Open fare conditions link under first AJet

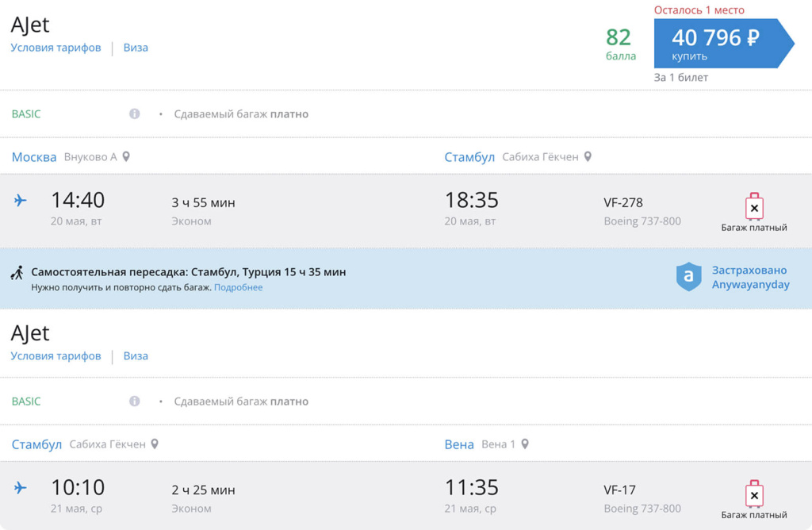coord(56,48)
